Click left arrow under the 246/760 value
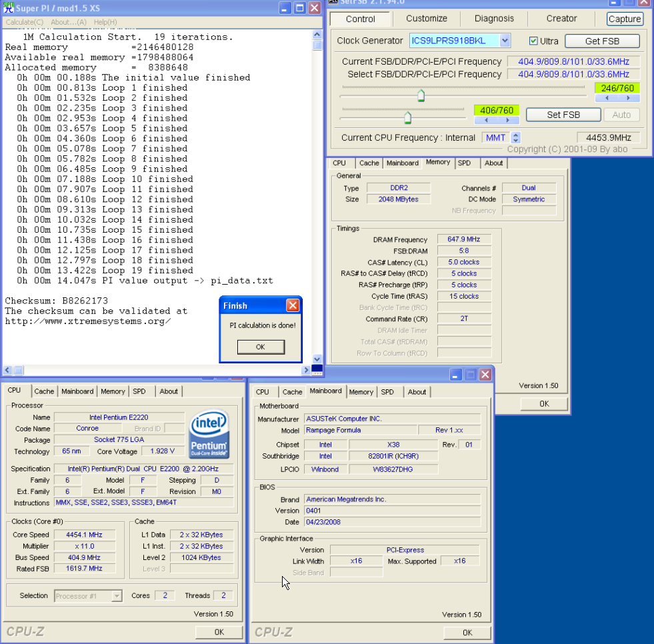Screen dimensions: 654x644 click(607, 98)
